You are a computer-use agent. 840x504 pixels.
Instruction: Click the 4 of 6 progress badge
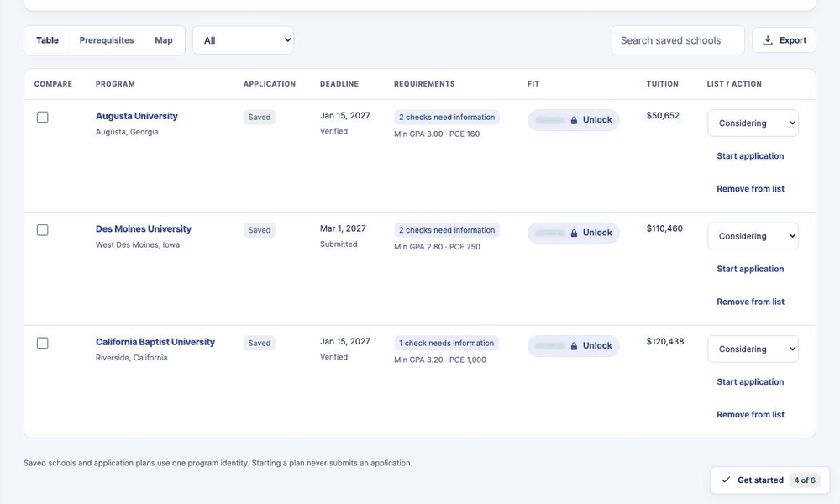coord(805,480)
